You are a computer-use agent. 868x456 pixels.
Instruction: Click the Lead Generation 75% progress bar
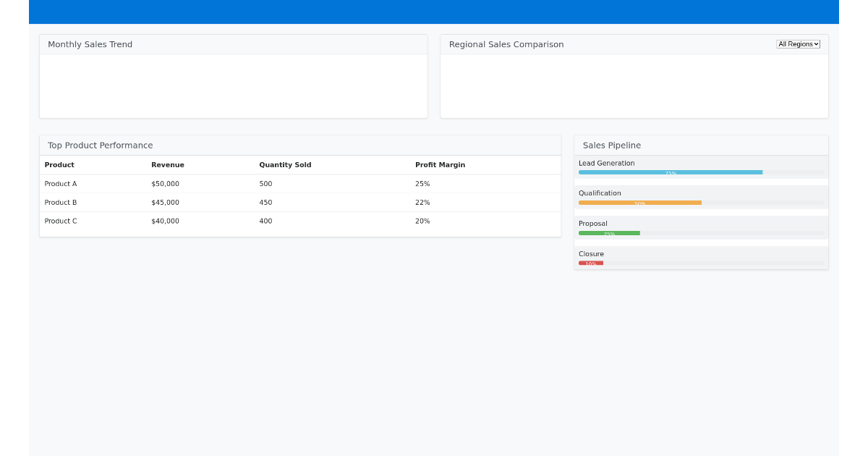click(669, 172)
